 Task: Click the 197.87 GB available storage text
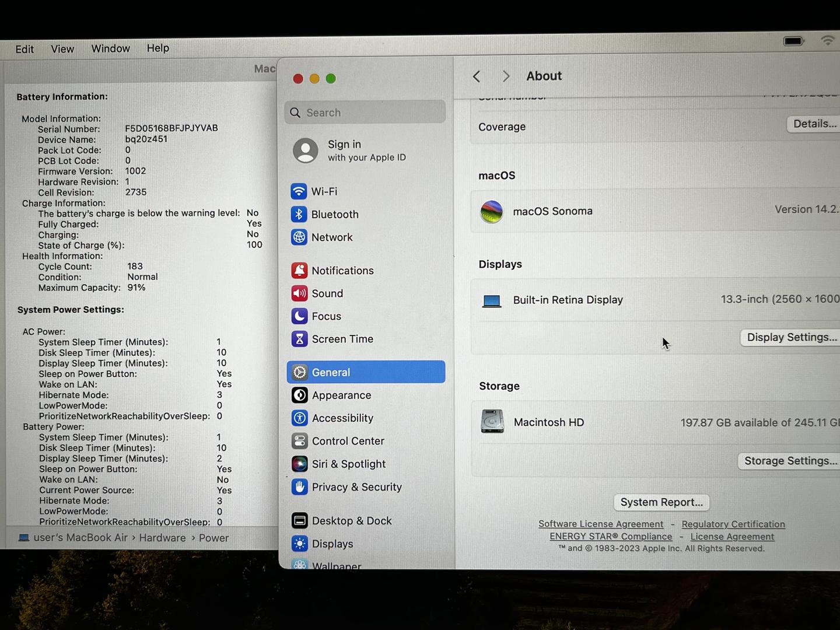click(x=759, y=422)
